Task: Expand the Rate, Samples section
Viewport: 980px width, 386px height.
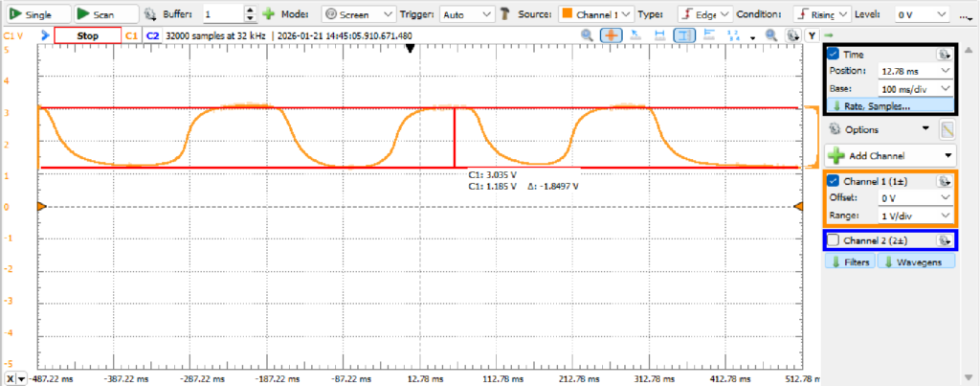Action: (x=889, y=105)
